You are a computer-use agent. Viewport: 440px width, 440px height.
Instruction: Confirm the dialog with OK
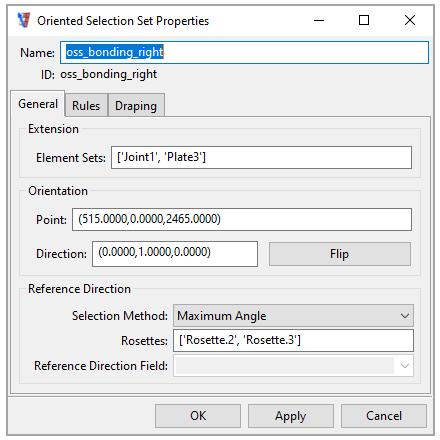click(x=198, y=416)
